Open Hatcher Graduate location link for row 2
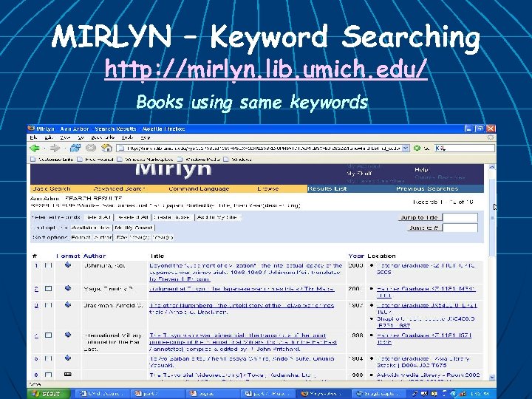This screenshot has width=532, height=399. pos(426,292)
